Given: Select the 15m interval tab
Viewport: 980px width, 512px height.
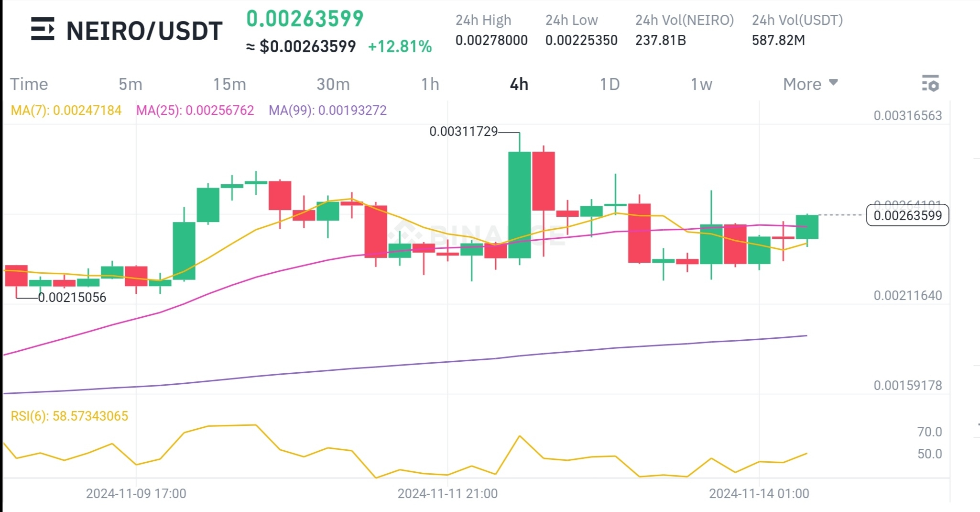Looking at the screenshot, I should [229, 84].
